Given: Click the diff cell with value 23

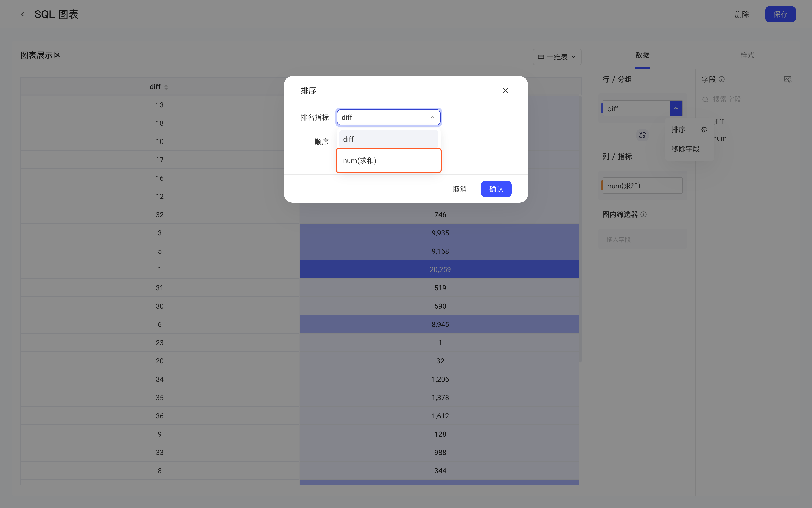Looking at the screenshot, I should click(159, 343).
